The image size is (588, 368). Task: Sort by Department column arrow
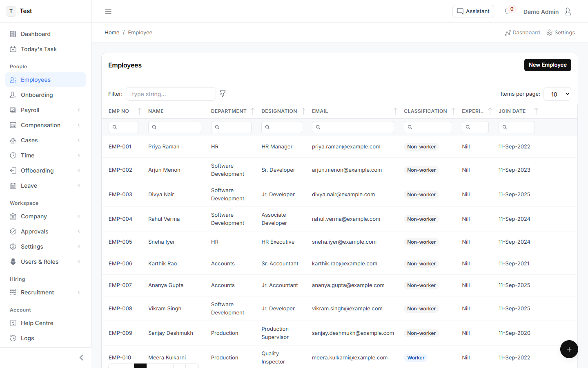point(253,111)
